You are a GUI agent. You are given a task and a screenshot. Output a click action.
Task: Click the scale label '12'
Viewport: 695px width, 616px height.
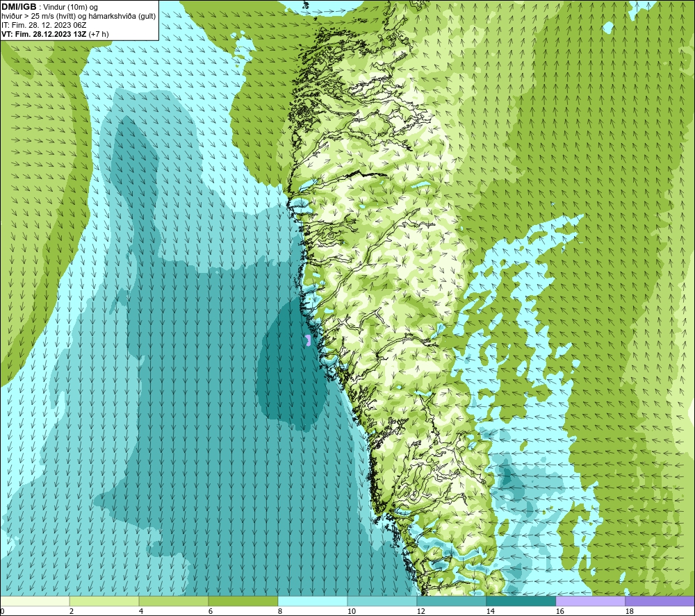tap(420, 612)
